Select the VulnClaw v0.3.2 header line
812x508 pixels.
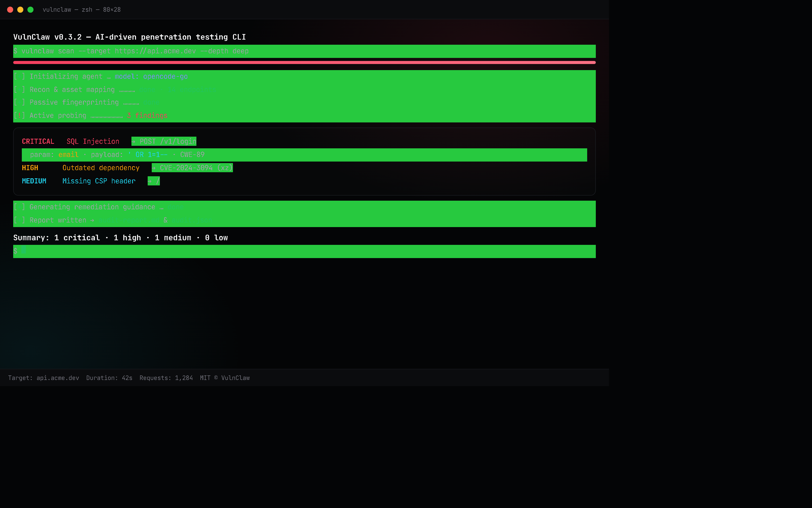[129, 37]
